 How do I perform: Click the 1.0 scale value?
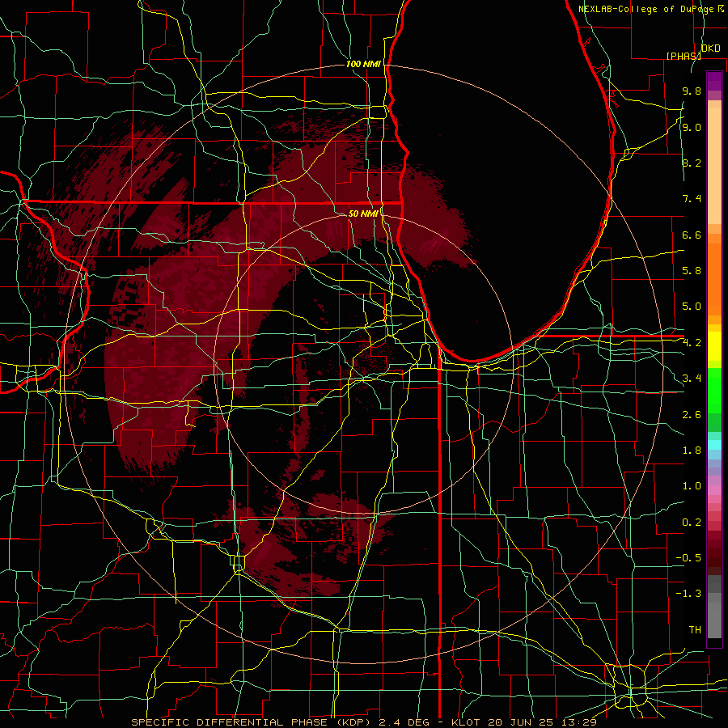click(692, 486)
